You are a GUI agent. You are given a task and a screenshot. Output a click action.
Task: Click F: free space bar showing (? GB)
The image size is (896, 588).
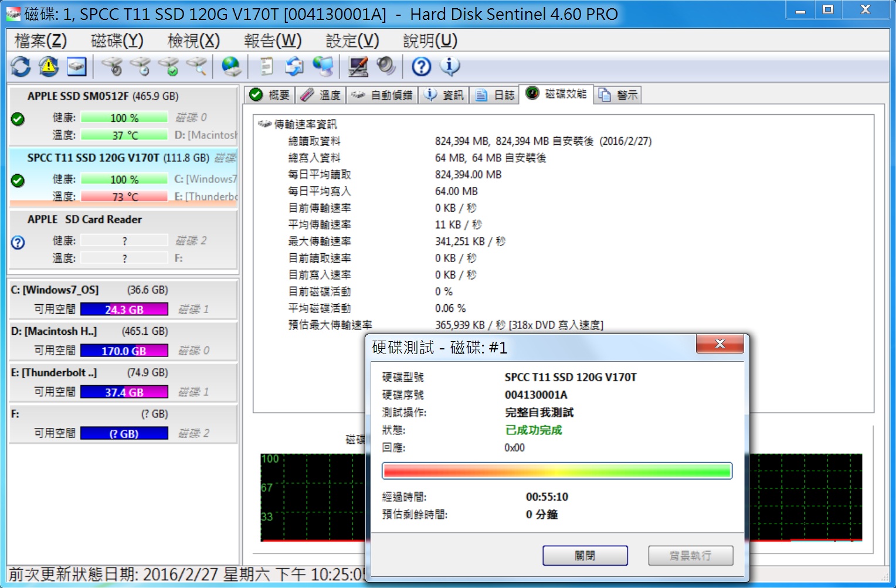[x=124, y=434]
